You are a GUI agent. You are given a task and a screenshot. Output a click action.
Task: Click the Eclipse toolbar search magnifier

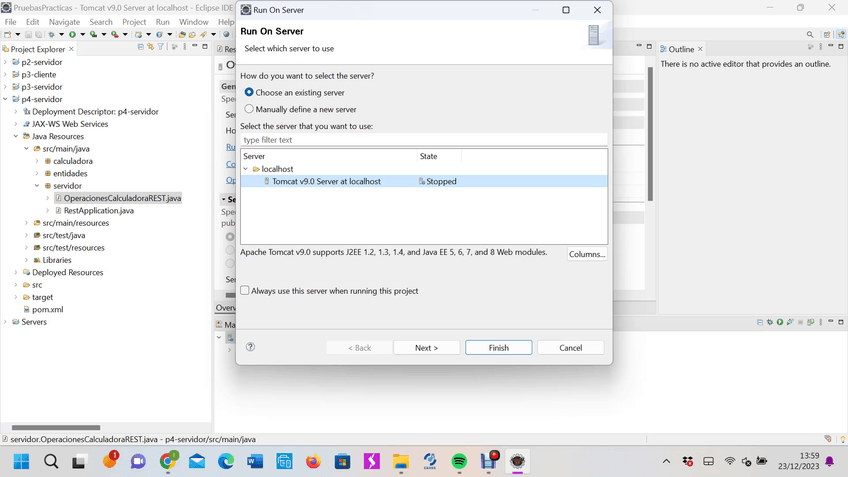pyautogui.click(x=810, y=35)
